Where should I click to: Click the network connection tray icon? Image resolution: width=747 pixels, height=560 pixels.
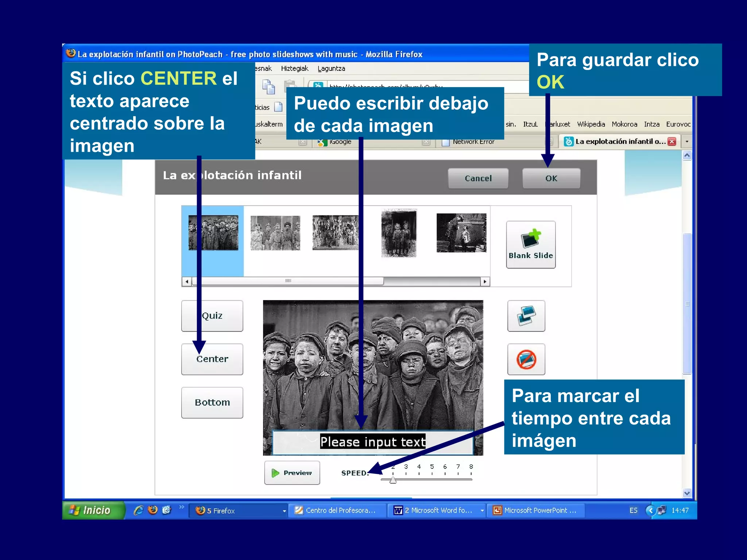(662, 510)
